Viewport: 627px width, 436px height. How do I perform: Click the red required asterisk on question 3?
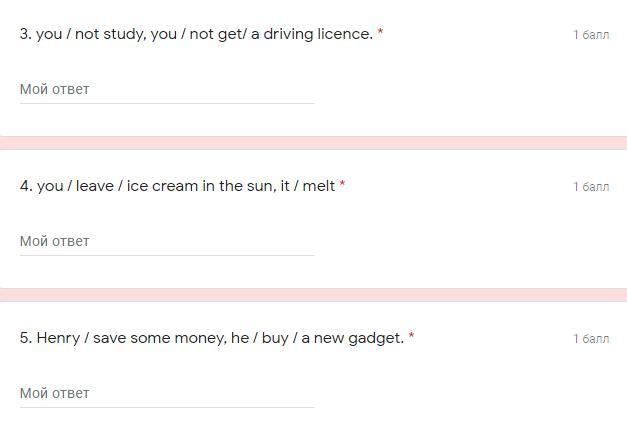click(380, 33)
